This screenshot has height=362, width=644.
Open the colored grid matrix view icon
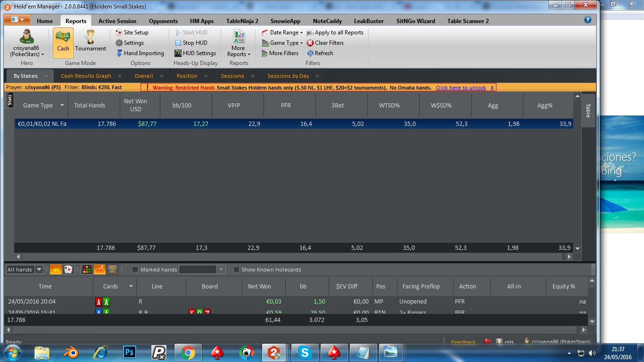pos(87,269)
